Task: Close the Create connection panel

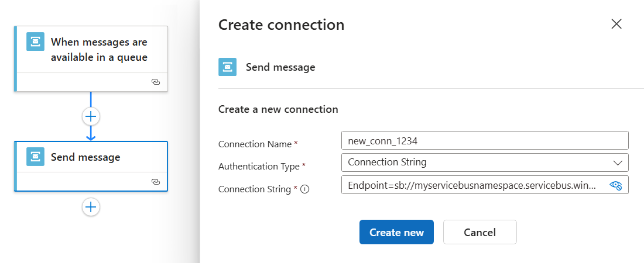Action: 616,24
